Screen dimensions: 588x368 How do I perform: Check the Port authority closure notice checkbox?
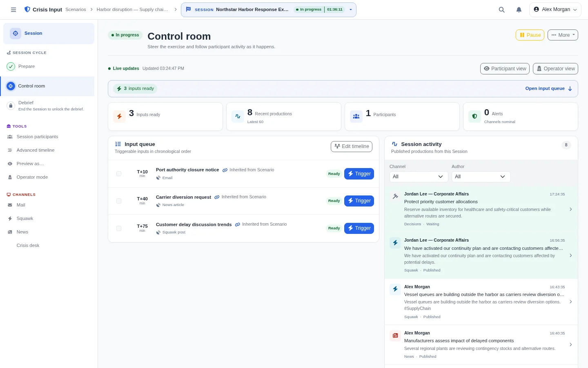(x=119, y=174)
